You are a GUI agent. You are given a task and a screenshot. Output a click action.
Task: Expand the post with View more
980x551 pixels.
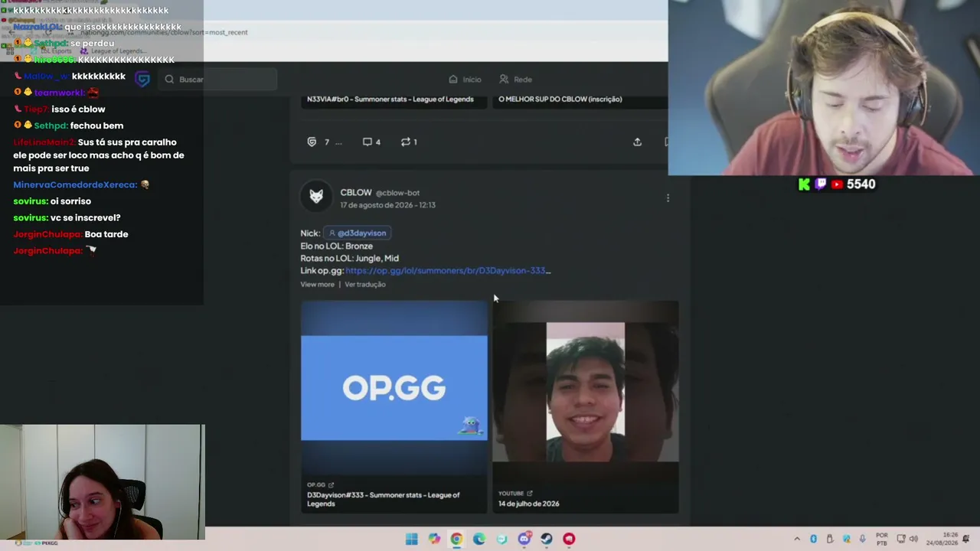pos(317,285)
